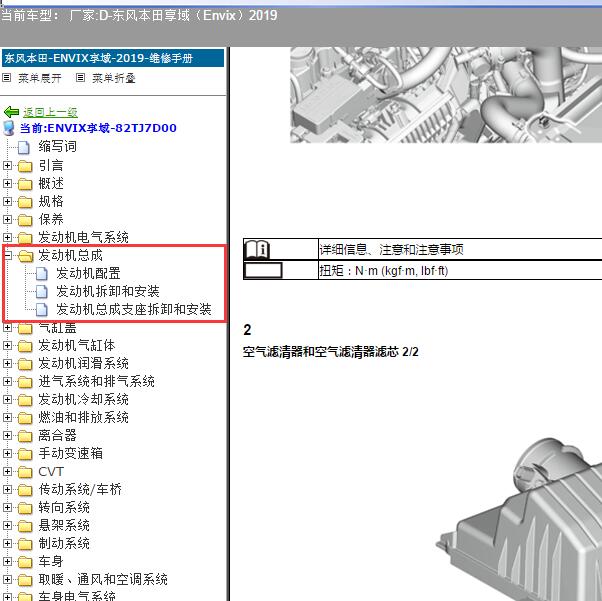Click the current vehicle ENVIX享域-82TJ7D00 icon
Image resolution: width=602 pixels, height=601 pixels.
click(x=8, y=128)
